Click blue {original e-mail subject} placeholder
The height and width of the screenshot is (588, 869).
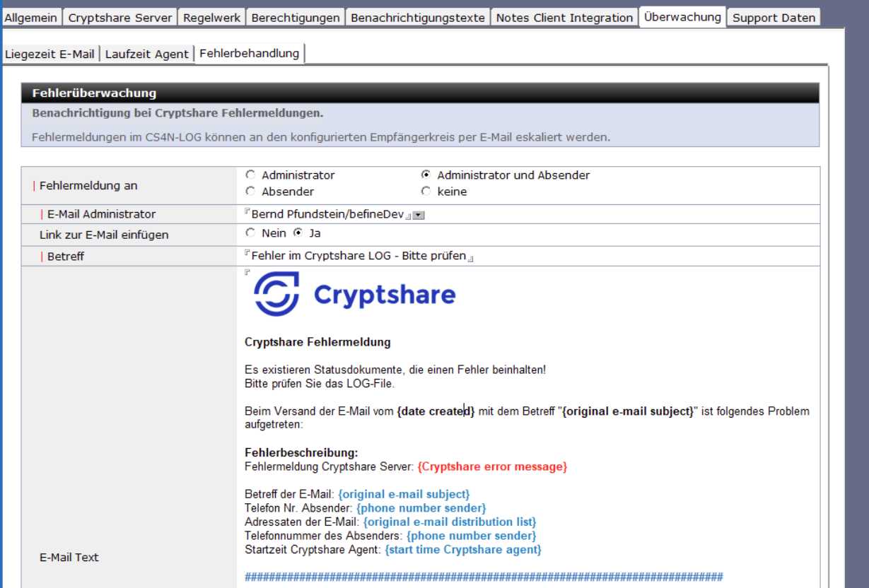404,494
